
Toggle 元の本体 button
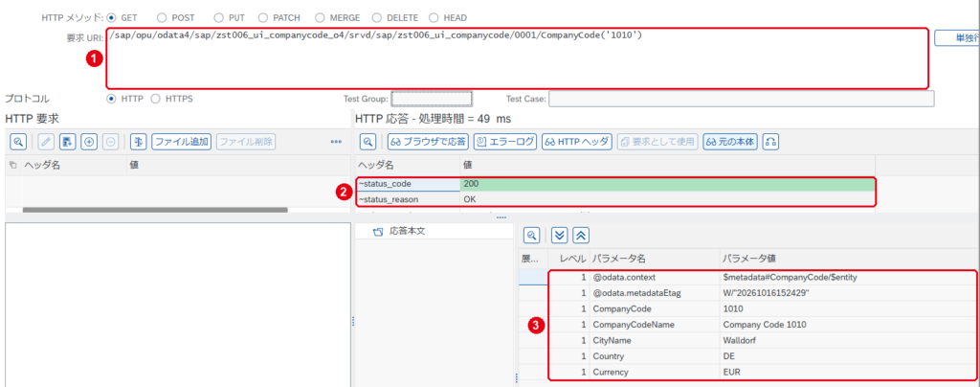point(730,142)
